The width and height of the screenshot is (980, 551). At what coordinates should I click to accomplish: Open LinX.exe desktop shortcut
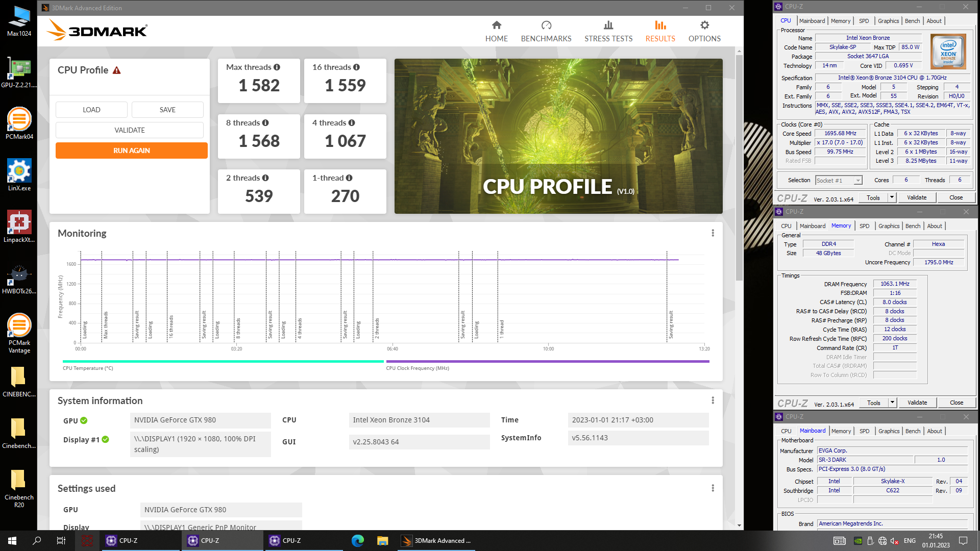pyautogui.click(x=19, y=175)
